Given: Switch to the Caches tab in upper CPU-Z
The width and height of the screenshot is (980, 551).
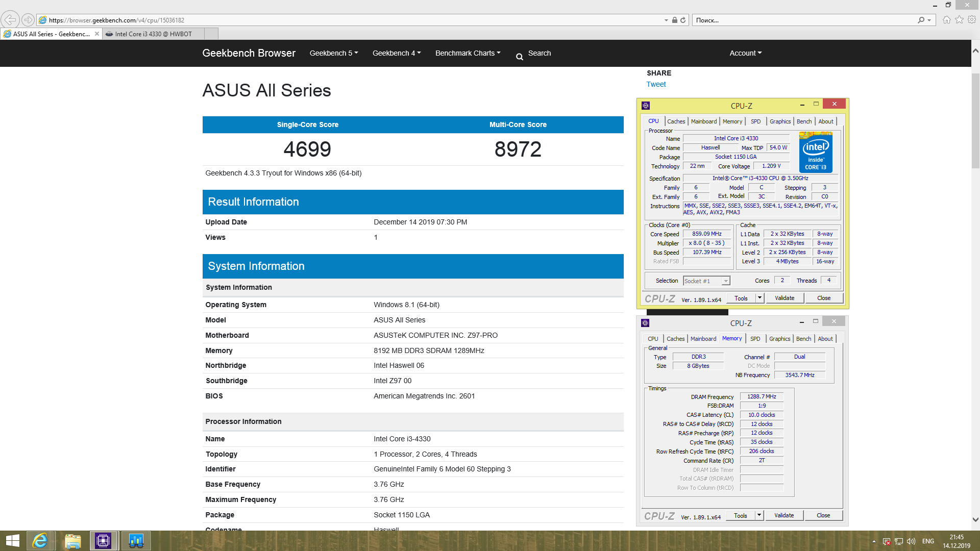Looking at the screenshot, I should pyautogui.click(x=676, y=121).
